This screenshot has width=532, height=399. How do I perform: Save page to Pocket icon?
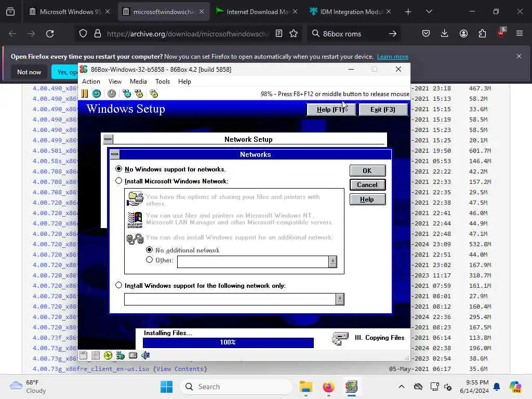pyautogui.click(x=426, y=33)
